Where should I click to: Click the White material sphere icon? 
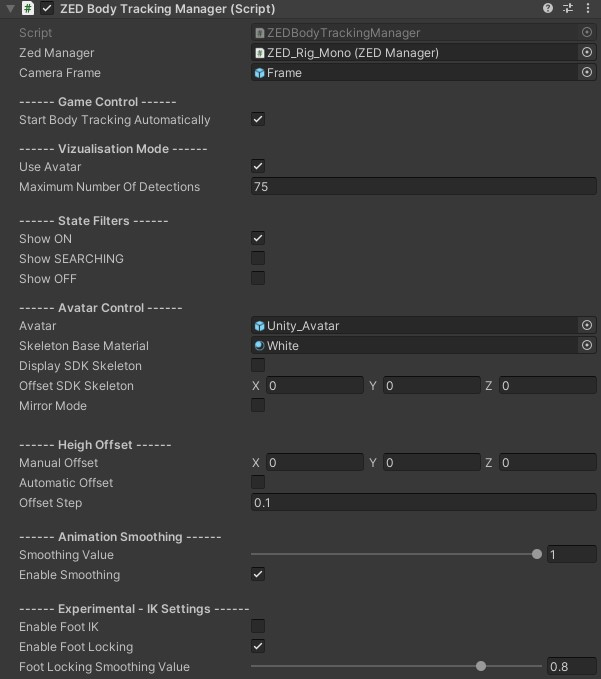(259, 346)
